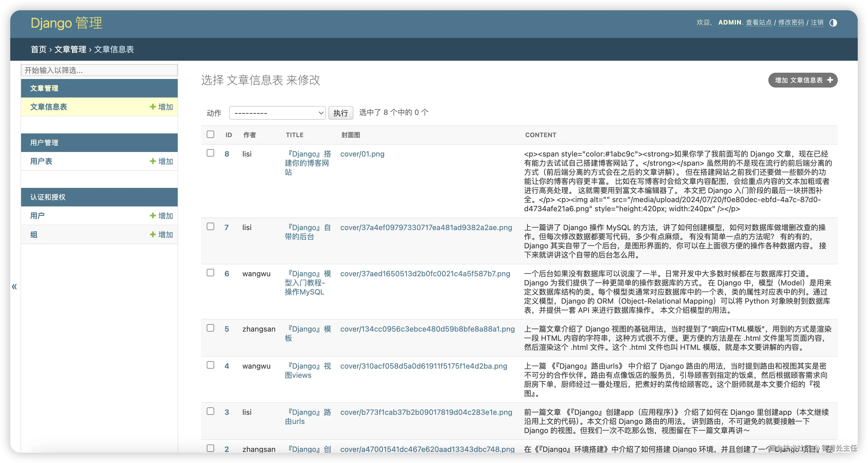Sort the table by the ID column header
This screenshot has height=463, width=868.
pos(228,135)
